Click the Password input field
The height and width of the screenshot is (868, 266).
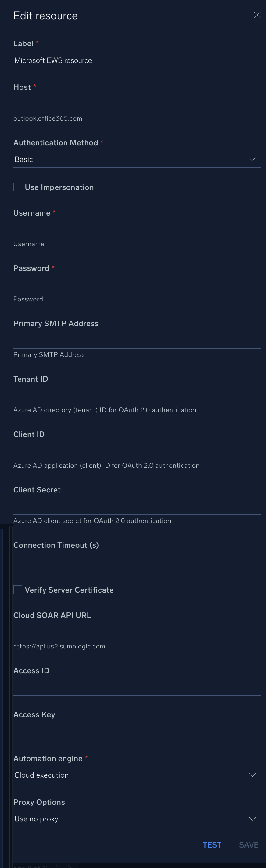pos(137,287)
